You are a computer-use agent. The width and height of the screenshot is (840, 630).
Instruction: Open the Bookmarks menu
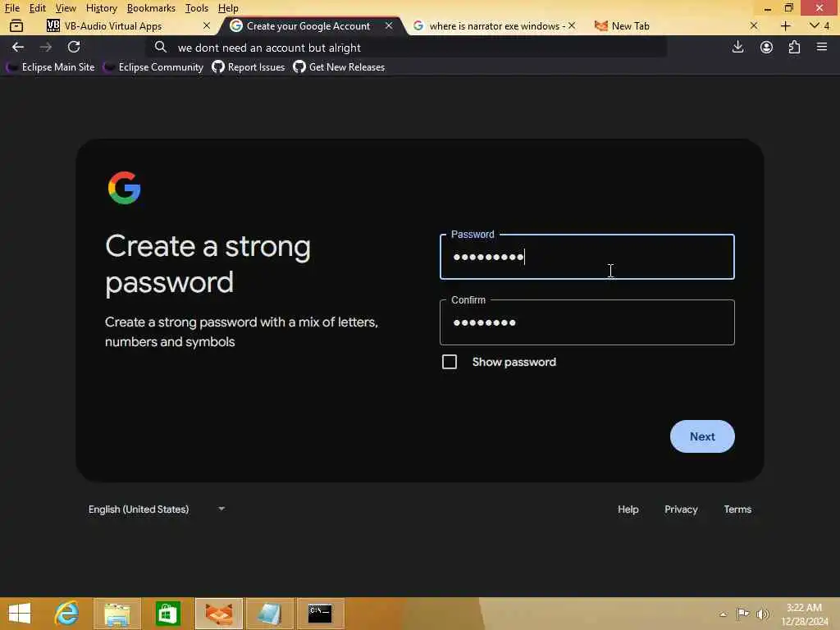click(151, 8)
